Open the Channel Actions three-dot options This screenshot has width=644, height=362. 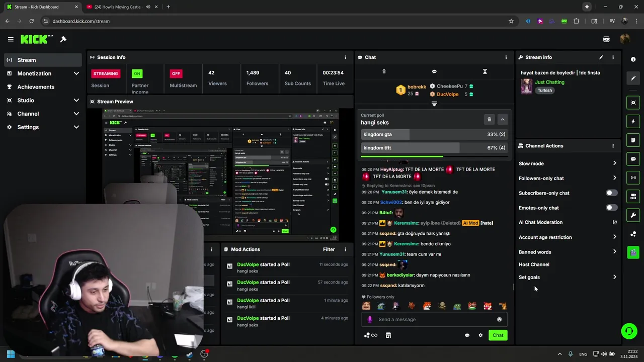click(x=613, y=146)
